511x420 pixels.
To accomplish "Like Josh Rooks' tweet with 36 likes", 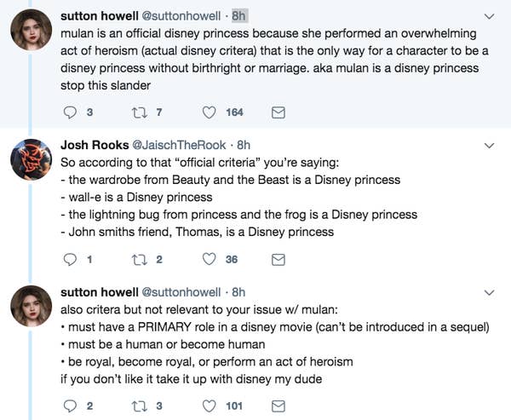I will (209, 260).
